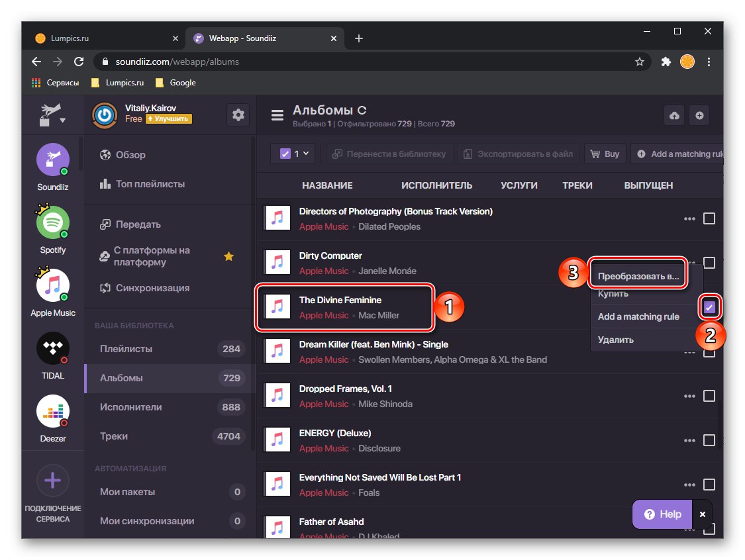Image resolution: width=745 pixels, height=560 pixels.
Task: Go back in browser history
Action: [x=36, y=62]
